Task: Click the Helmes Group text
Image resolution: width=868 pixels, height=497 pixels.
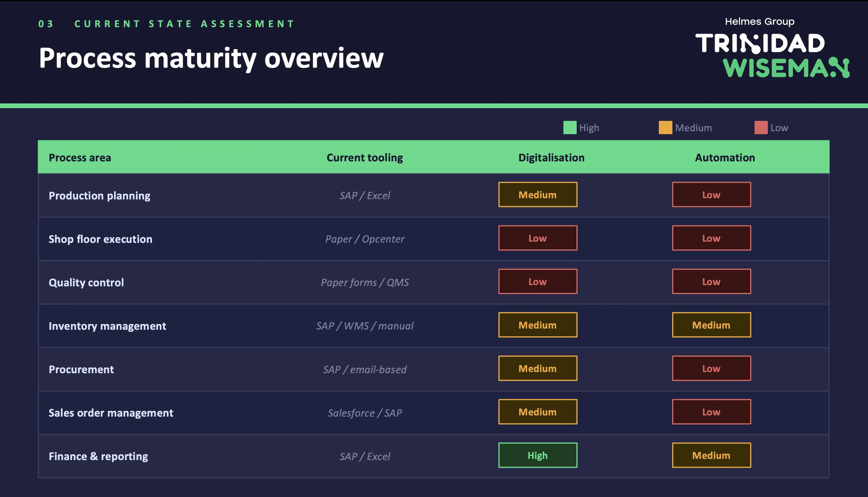Action: click(x=760, y=22)
